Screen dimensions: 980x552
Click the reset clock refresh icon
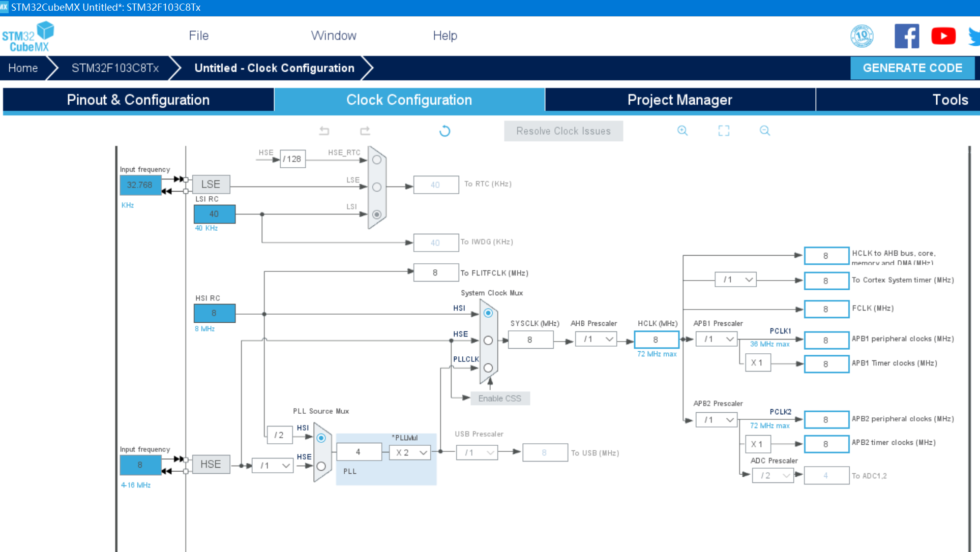[444, 131]
